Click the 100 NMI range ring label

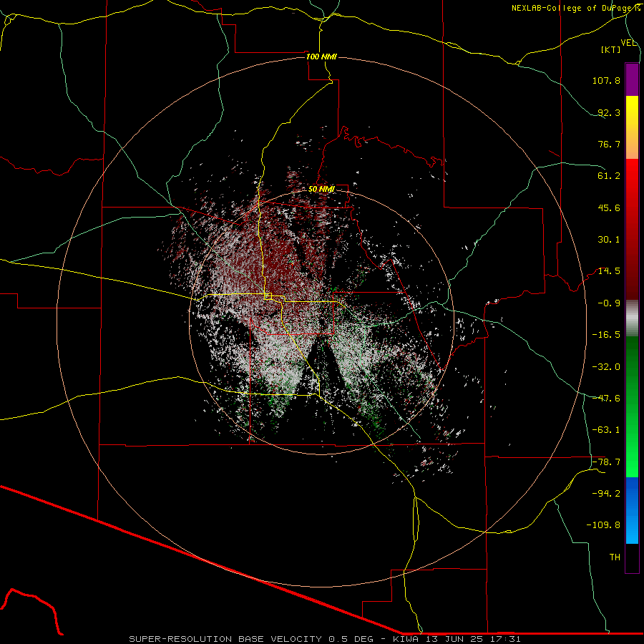pos(321,57)
